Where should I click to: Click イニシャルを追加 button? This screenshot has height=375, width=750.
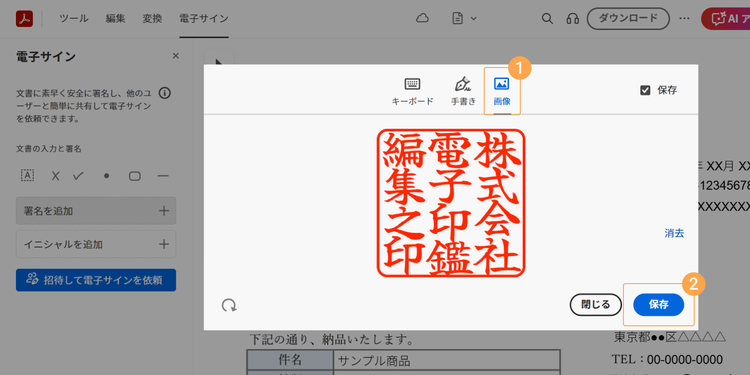(96, 244)
